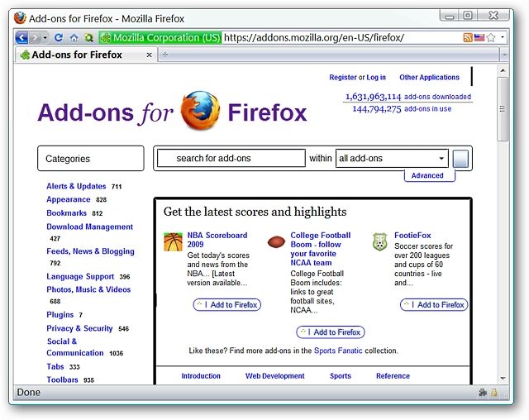Viewport: 529px width, 420px height.
Task: Click the green magnifier toolbar icon
Action: click(88, 37)
